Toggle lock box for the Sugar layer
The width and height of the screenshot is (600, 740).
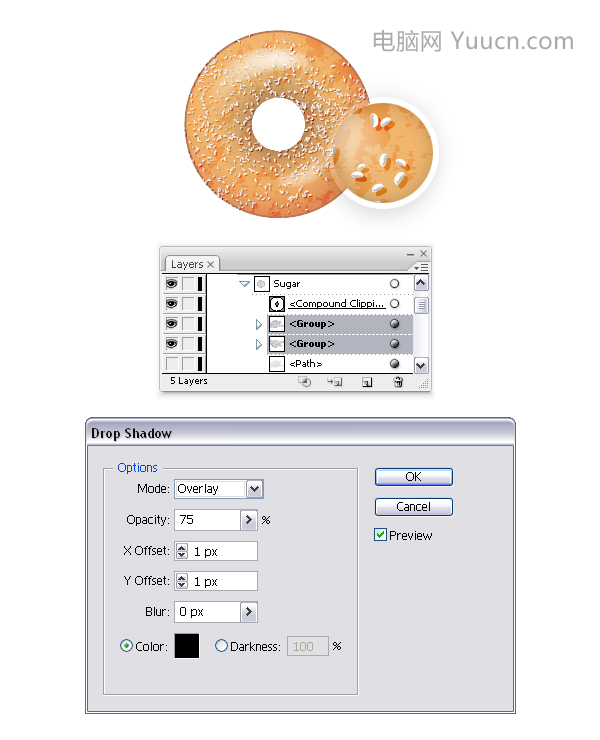pyautogui.click(x=188, y=284)
